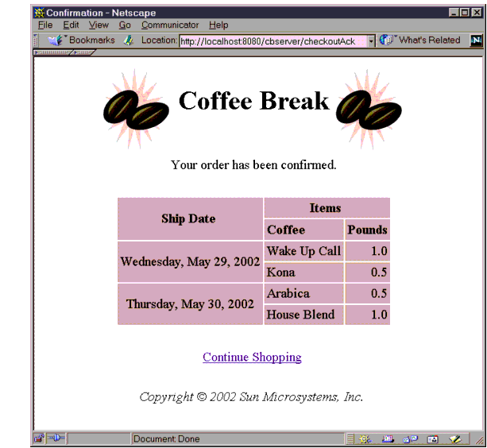This screenshot has width=487, height=448.
Task: Click the Netscape logo throbber icon
Action: 477,41
